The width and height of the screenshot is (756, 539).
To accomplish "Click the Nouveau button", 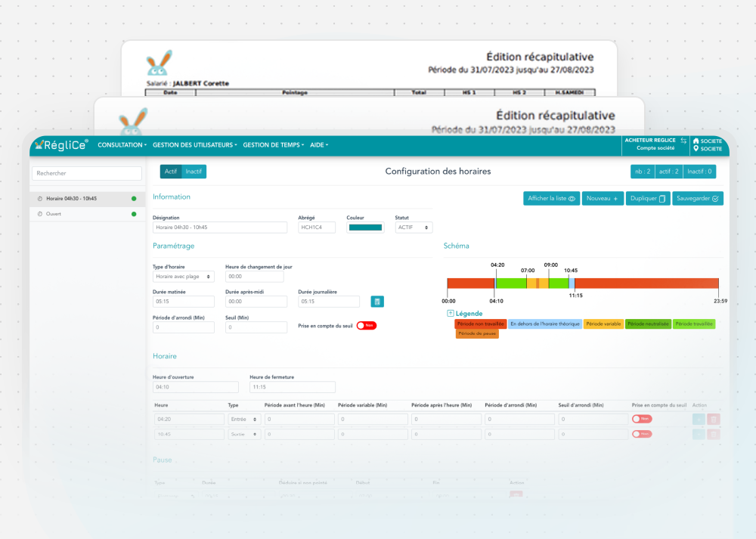I will [603, 199].
